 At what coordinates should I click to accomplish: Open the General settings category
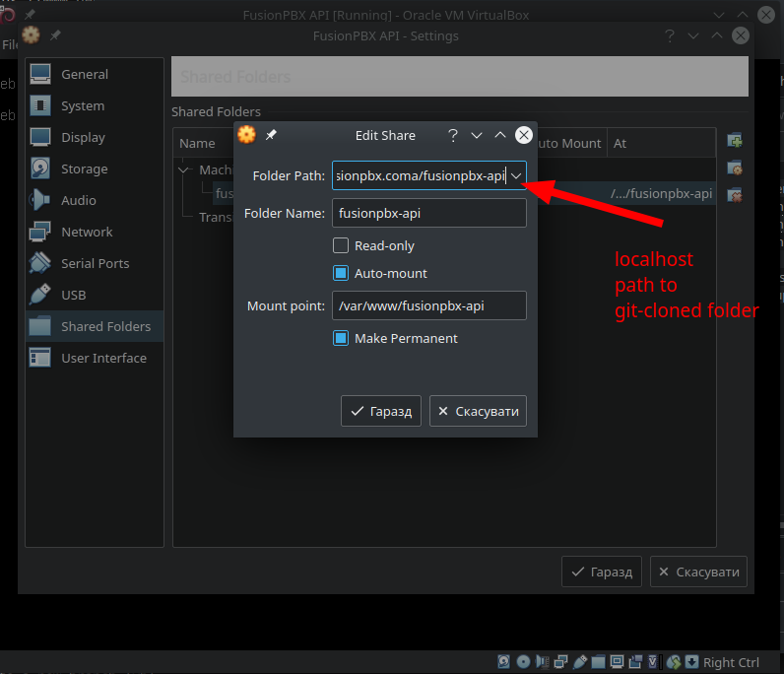(x=94, y=75)
